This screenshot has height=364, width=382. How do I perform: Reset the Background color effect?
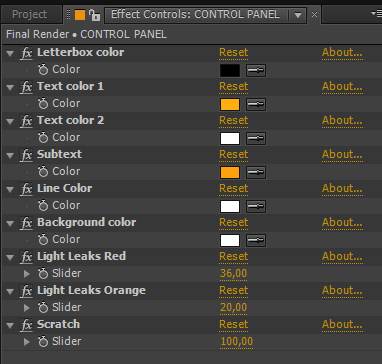click(234, 223)
